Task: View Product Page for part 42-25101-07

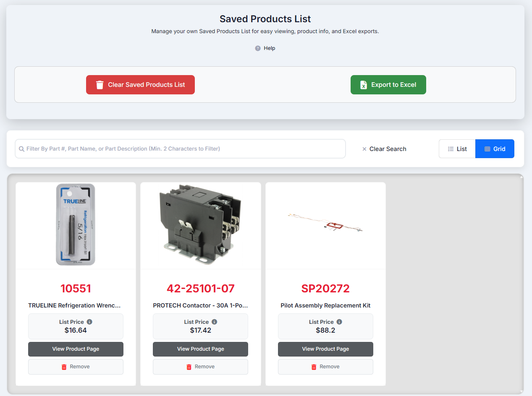Action: coord(201,349)
